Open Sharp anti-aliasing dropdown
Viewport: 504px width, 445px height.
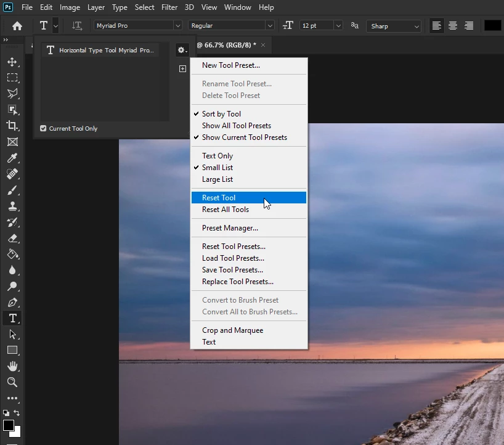pos(394,26)
